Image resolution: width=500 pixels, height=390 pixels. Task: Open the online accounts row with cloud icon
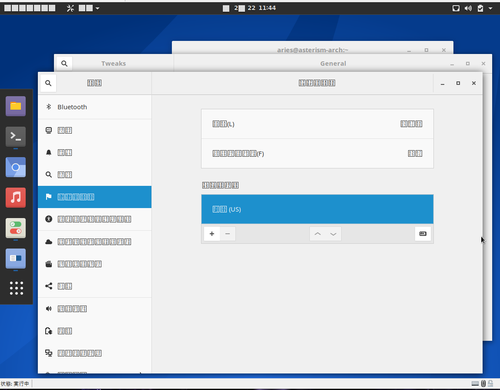(x=95, y=242)
